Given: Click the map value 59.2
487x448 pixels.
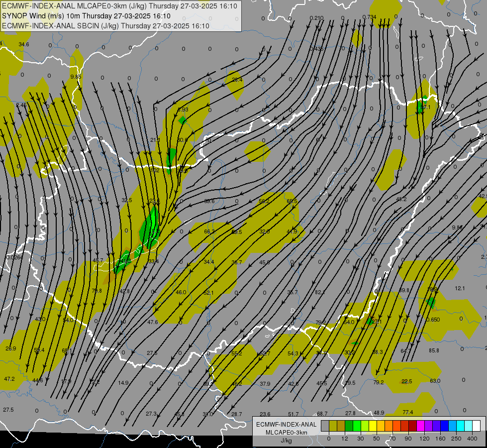Looking at the screenshot, I should pyautogui.click(x=264, y=201).
